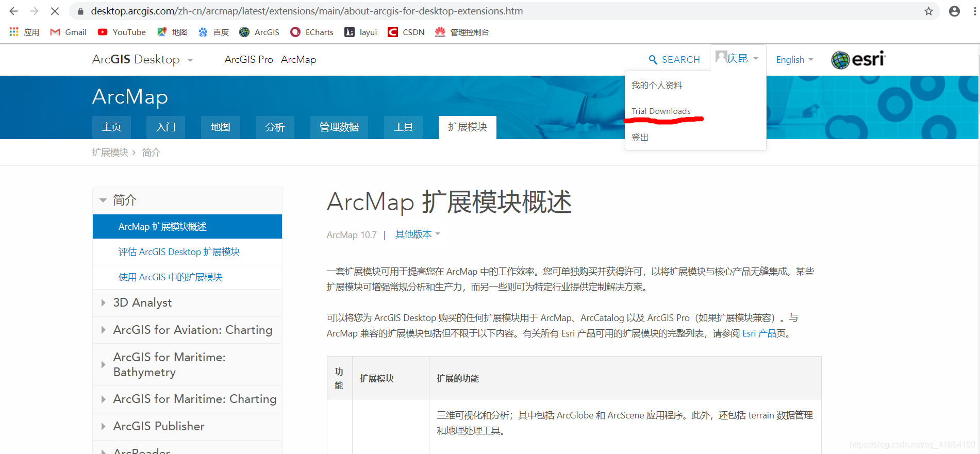Click the browser back arrow
Screen dimensions: 980x454
pos(13,11)
